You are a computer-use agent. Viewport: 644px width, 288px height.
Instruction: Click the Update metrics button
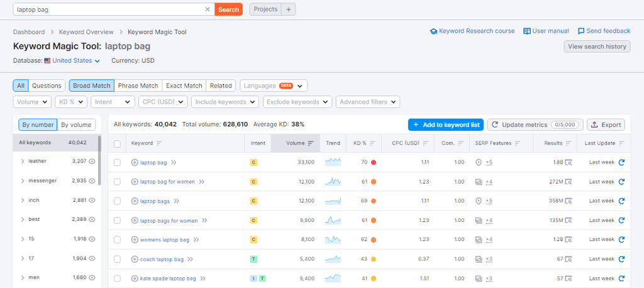coord(536,125)
